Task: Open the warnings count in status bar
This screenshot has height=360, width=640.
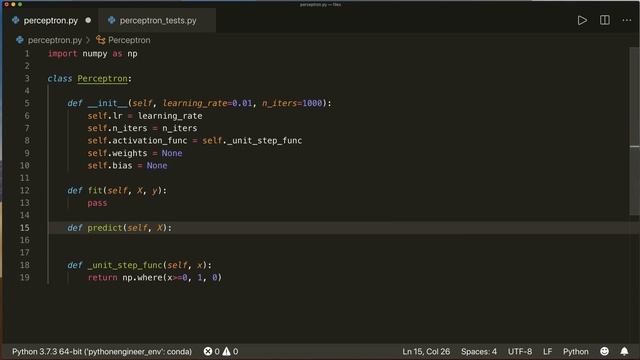Action: tap(230, 351)
